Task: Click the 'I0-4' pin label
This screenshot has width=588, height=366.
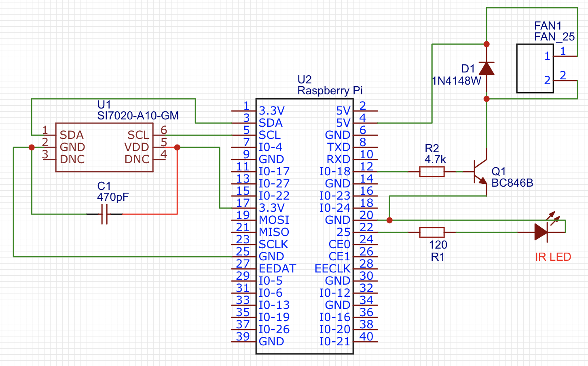Action: [x=271, y=147]
